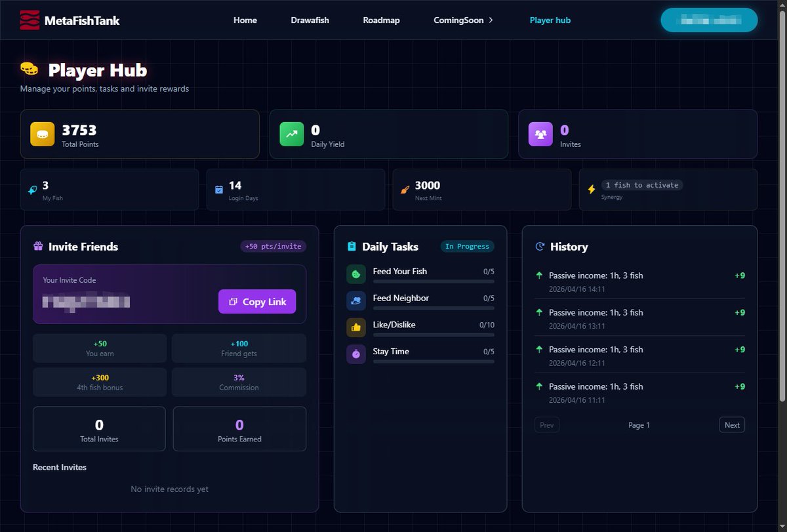Image resolution: width=787 pixels, height=532 pixels.
Task: Click the green arrow of the 13:11 history entry
Action: (x=539, y=312)
